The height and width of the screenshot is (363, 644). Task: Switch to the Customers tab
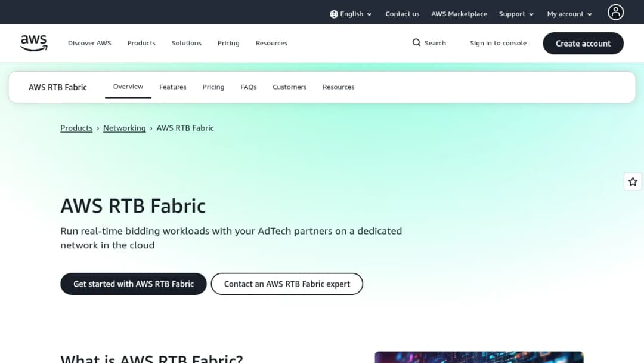pos(290,87)
